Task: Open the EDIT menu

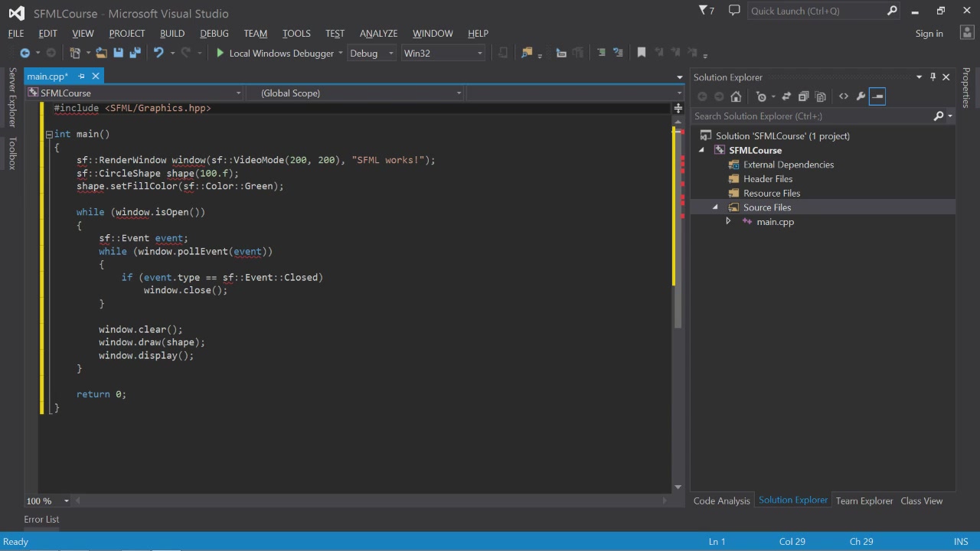Action: pyautogui.click(x=48, y=34)
